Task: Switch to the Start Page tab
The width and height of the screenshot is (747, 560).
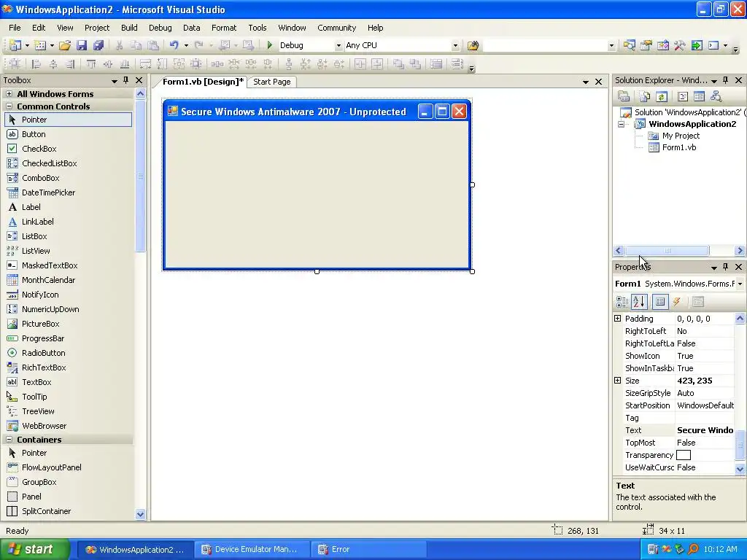Action: point(271,82)
